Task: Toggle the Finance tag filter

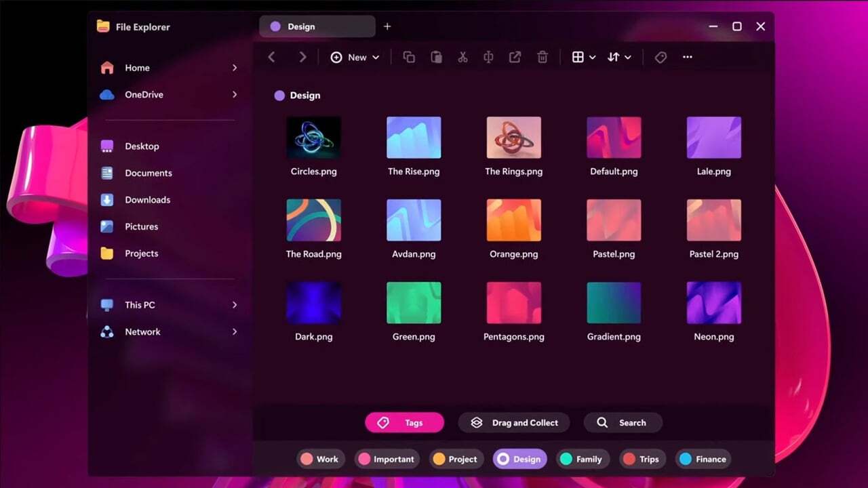Action: [x=703, y=459]
